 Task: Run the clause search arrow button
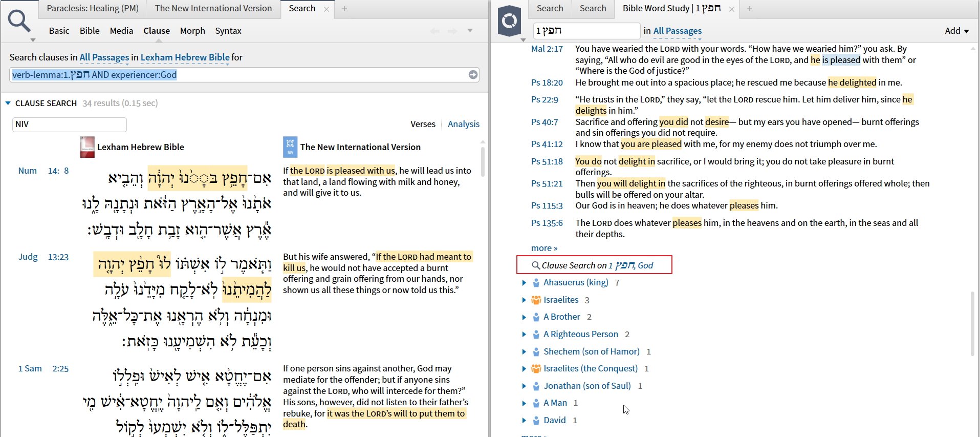[x=473, y=75]
